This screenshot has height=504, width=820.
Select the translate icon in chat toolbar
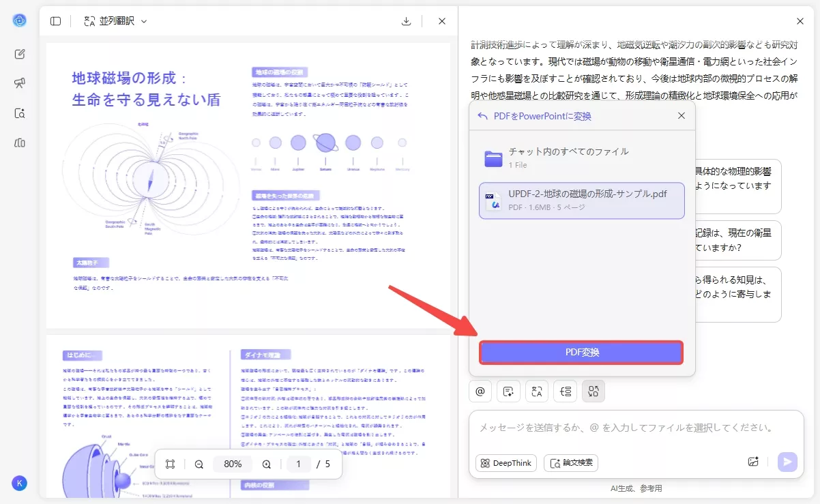tap(536, 391)
